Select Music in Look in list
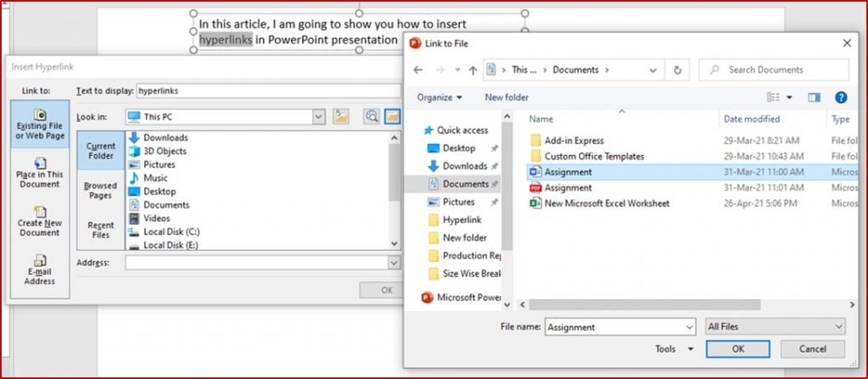Image resolution: width=868 pixels, height=379 pixels. 148,178
